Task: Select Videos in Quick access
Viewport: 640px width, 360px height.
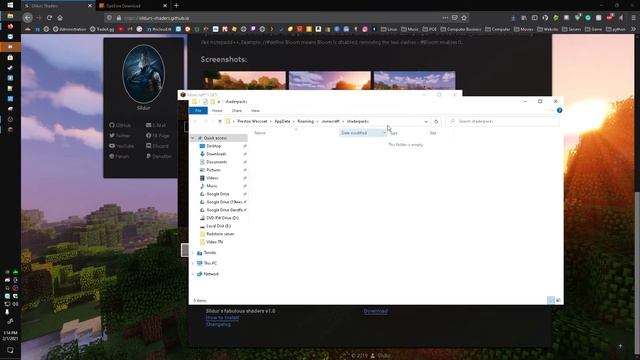Action: click(x=212, y=178)
